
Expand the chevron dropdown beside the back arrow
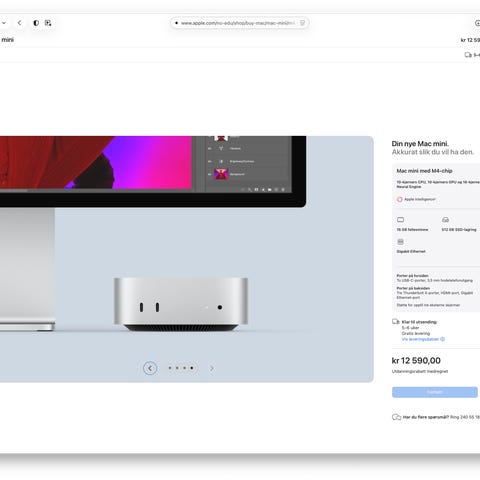click(4, 23)
